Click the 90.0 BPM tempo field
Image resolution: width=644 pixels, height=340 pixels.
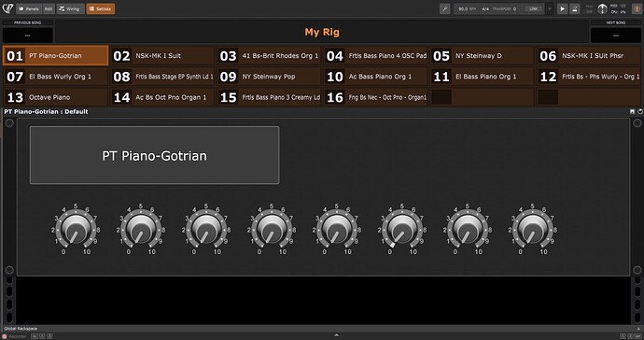466,8
